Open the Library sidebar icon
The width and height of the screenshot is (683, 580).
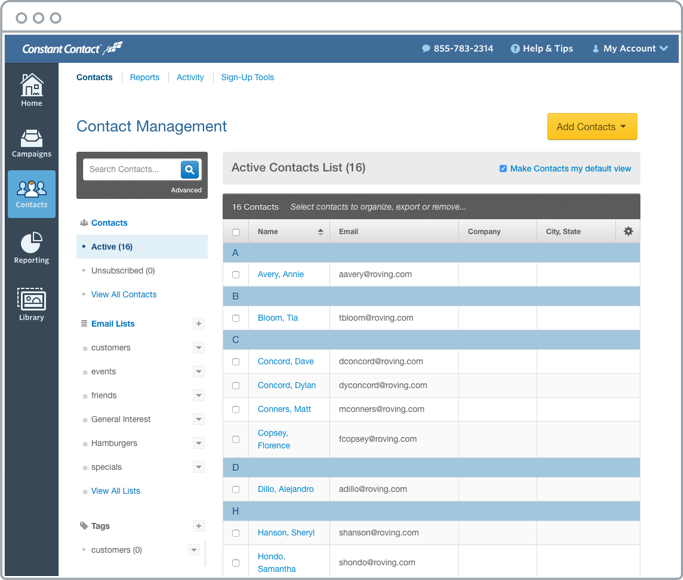point(31,304)
